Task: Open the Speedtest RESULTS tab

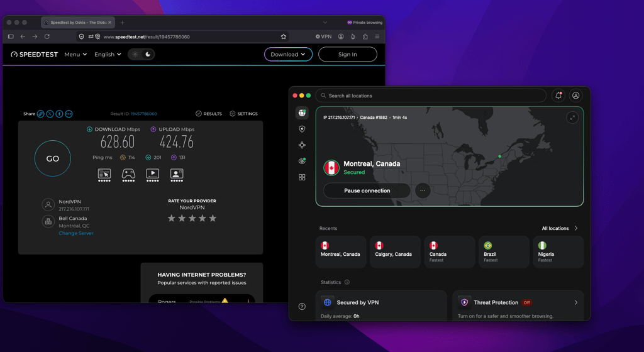Action: pos(209,114)
